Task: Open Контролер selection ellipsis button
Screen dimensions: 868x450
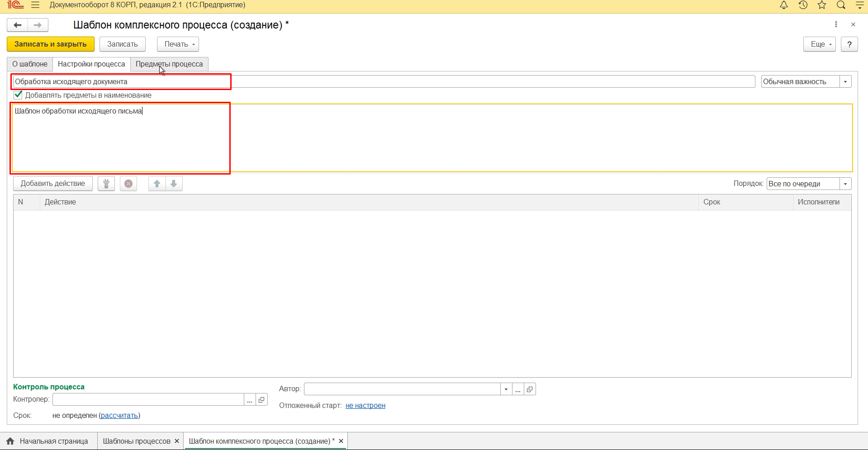Action: [x=250, y=400]
